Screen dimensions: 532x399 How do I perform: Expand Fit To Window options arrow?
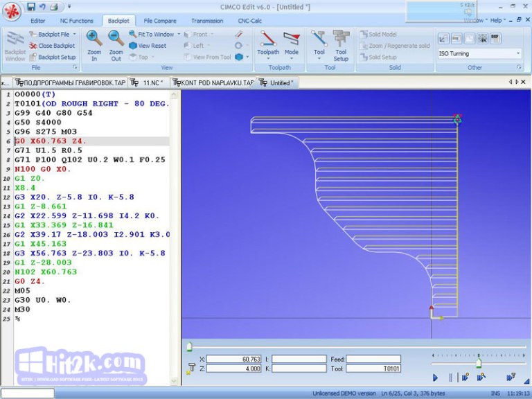tap(179, 34)
